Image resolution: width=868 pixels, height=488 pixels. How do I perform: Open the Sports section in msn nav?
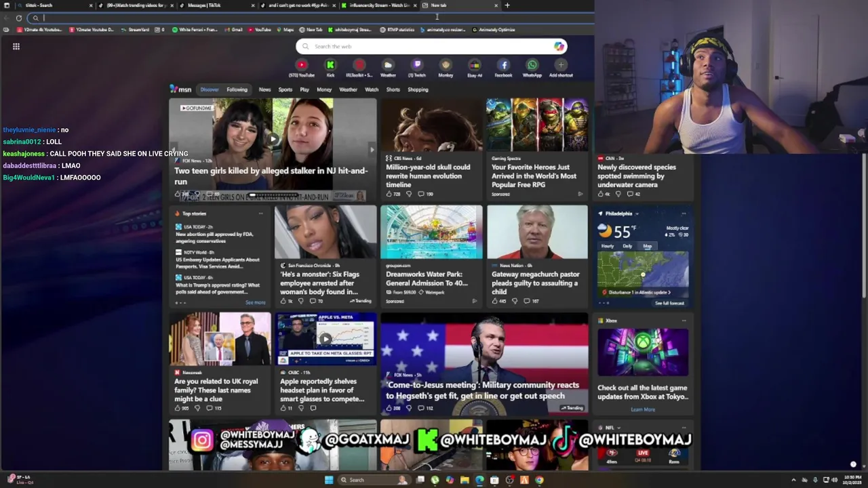285,89
